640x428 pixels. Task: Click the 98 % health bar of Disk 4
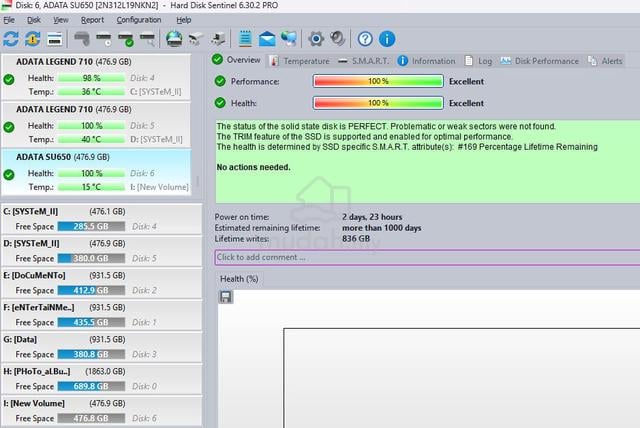[x=91, y=78]
